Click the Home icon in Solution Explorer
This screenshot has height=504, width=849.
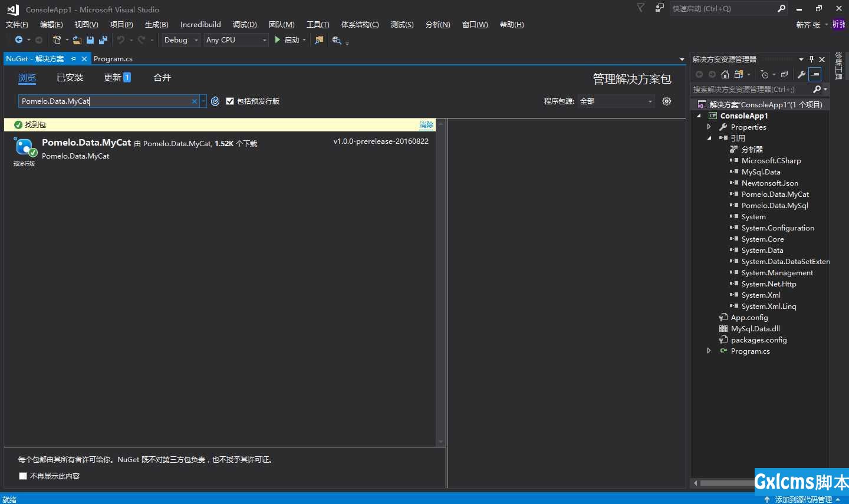[725, 74]
